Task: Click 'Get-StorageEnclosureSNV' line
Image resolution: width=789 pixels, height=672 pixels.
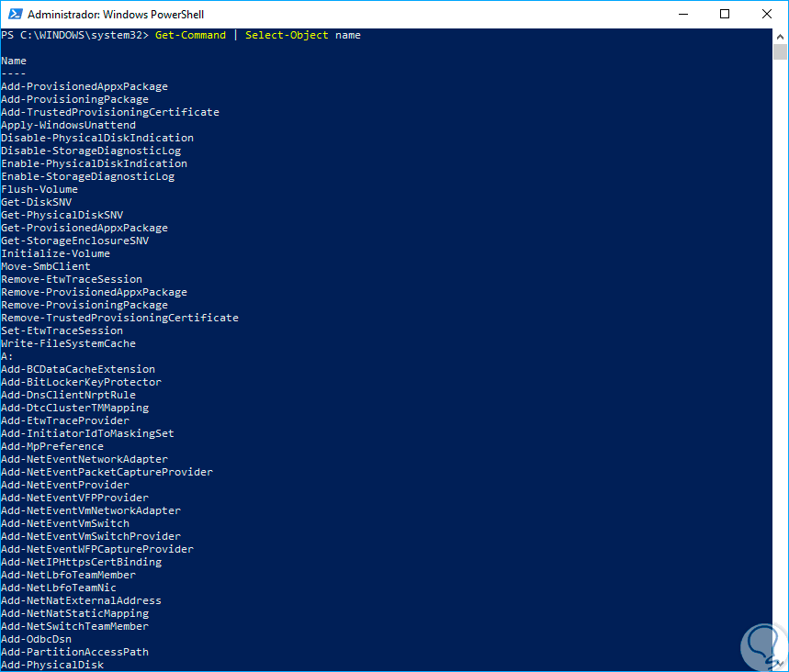Action: point(75,241)
